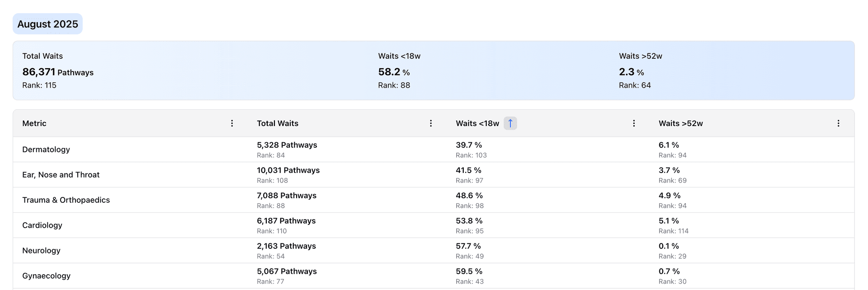
Task: Click the 58.2 % Waits <18w summary
Action: pyautogui.click(x=394, y=72)
